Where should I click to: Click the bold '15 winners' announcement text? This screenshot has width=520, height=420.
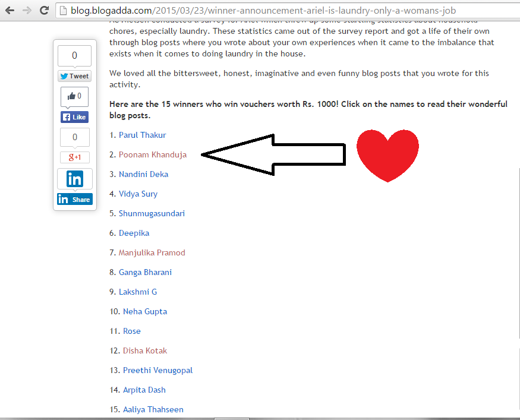(x=308, y=110)
